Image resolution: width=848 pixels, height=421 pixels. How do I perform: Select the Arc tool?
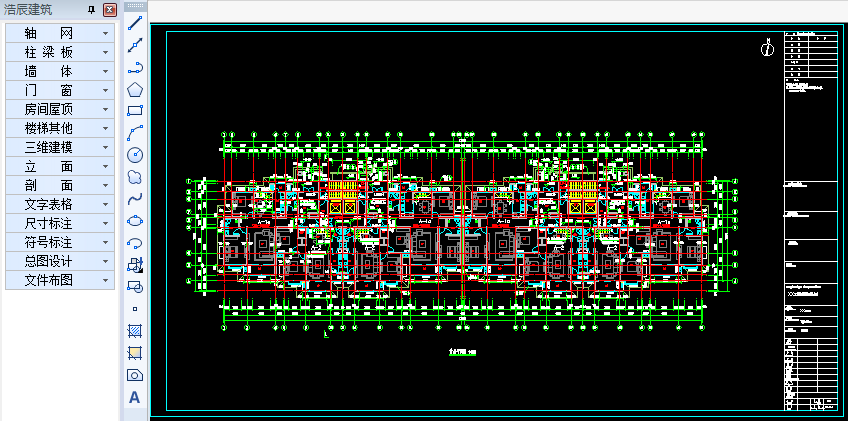pyautogui.click(x=135, y=133)
